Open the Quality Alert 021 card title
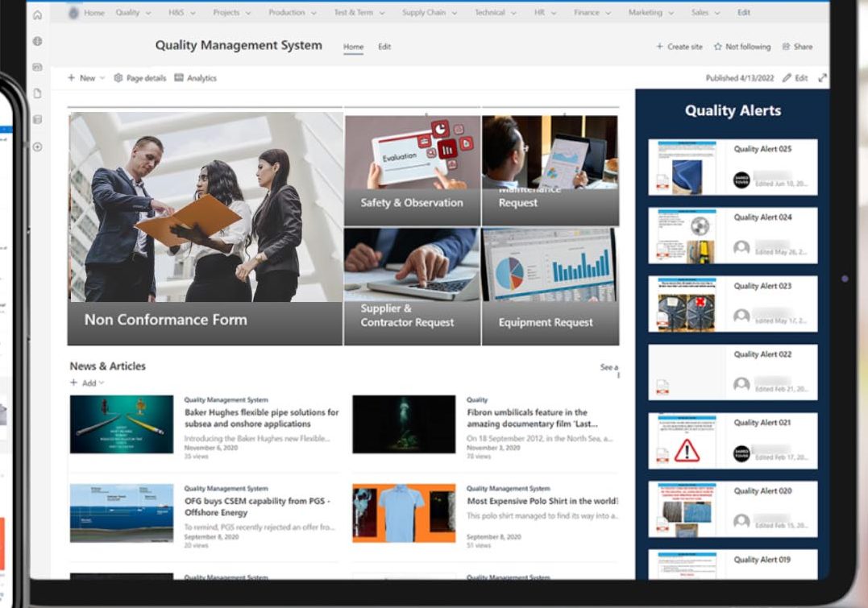Viewport: 868px width, 608px height. (762, 423)
